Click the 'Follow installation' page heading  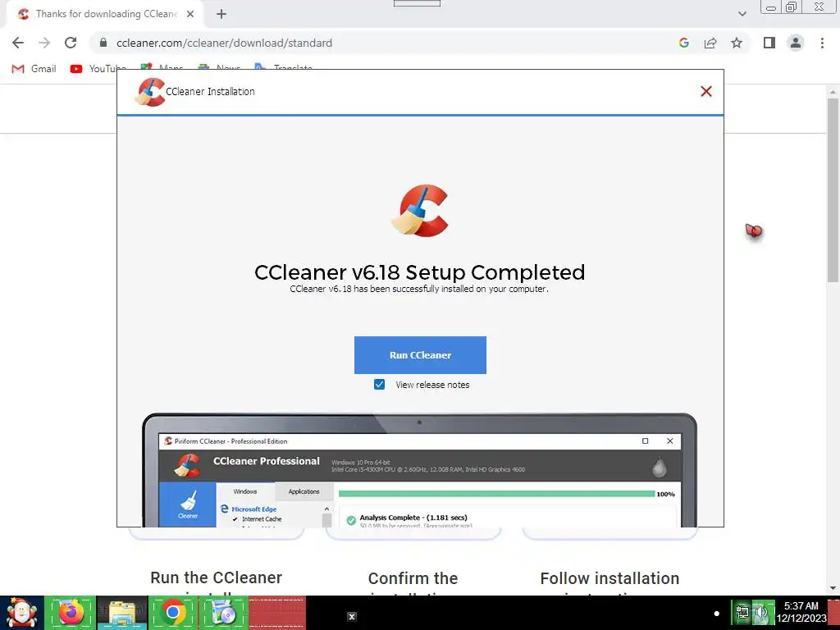pos(609,578)
